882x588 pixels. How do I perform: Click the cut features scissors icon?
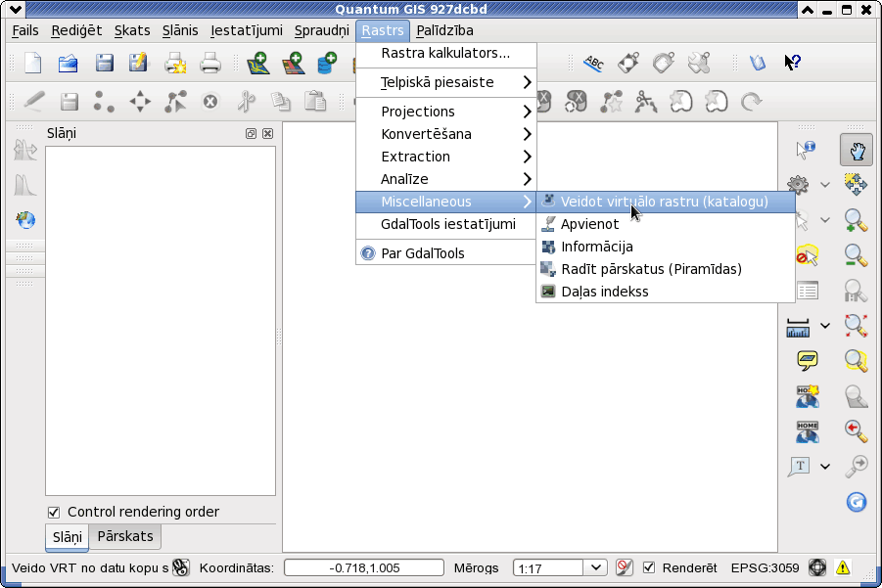tap(246, 102)
